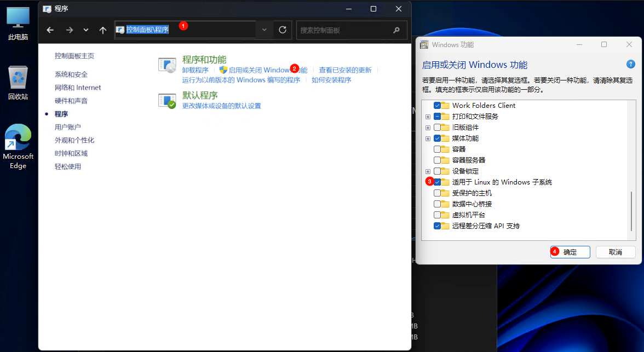This screenshot has width=644, height=352.
Task: Select Microsoft Edge desktop shortcut
Action: (18, 147)
